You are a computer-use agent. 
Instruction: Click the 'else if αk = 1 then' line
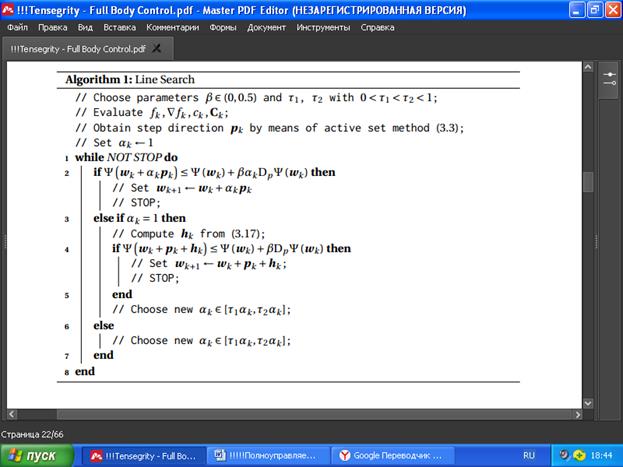[x=139, y=218]
